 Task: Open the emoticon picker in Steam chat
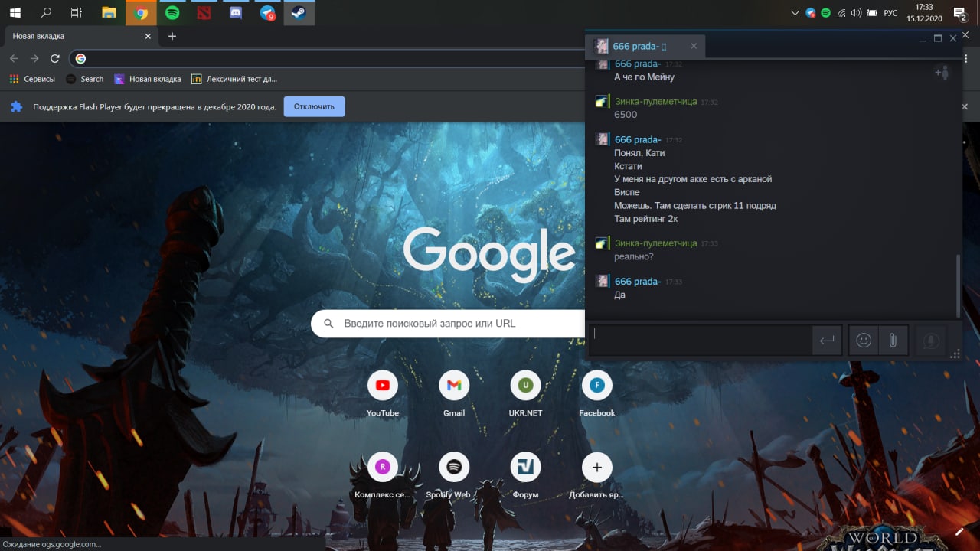pos(864,341)
